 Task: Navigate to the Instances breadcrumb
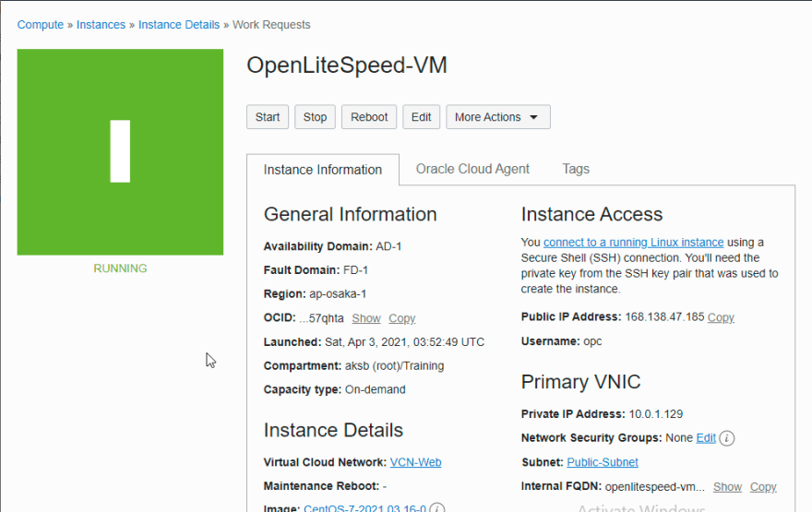pos(101,25)
